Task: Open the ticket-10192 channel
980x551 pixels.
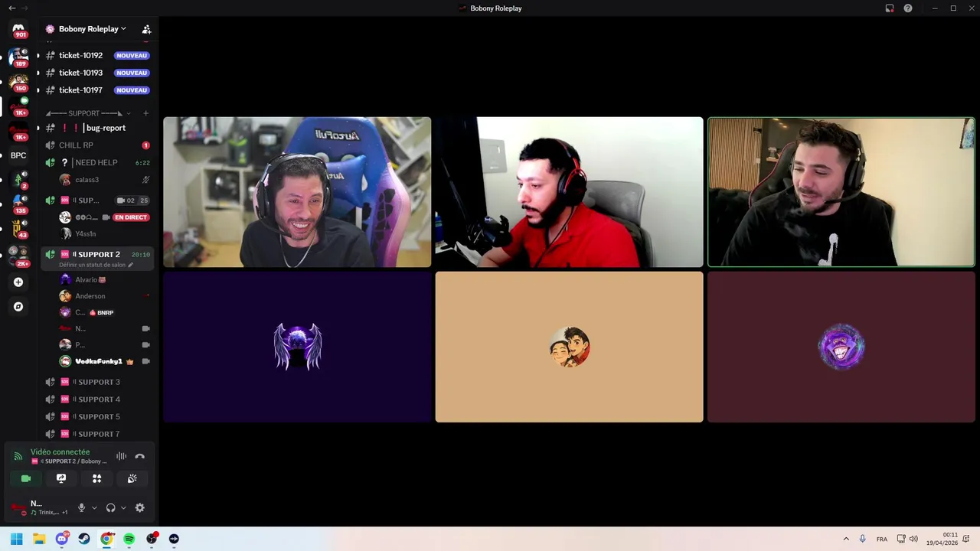Action: click(x=97, y=55)
